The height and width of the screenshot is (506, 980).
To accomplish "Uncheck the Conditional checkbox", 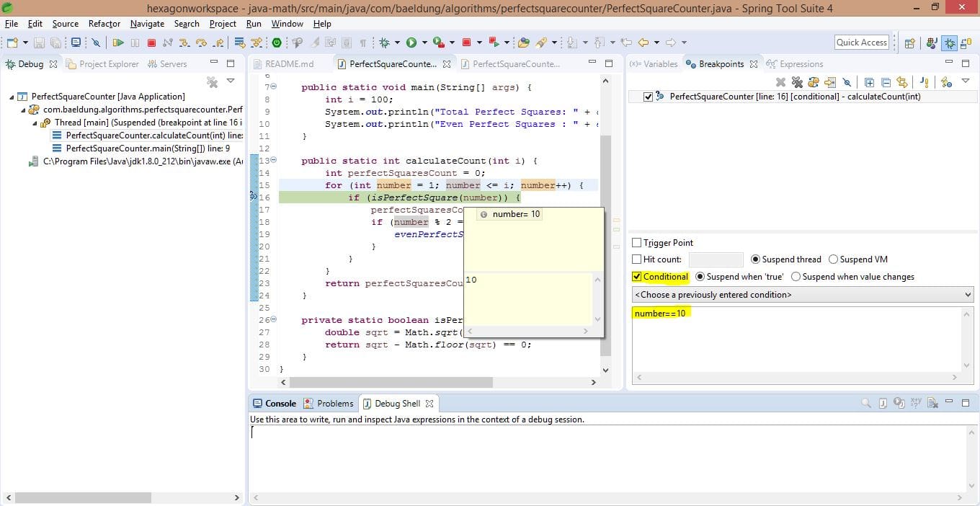I will click(637, 277).
